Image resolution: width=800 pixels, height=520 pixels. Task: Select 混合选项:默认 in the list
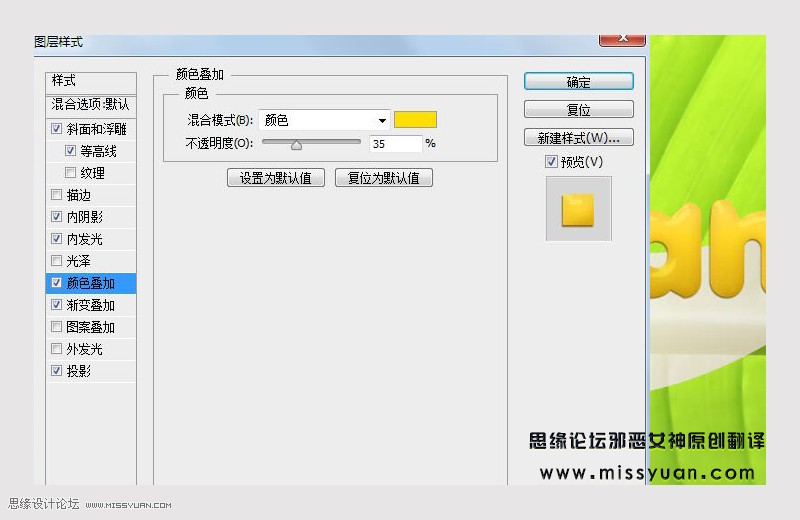click(x=91, y=105)
